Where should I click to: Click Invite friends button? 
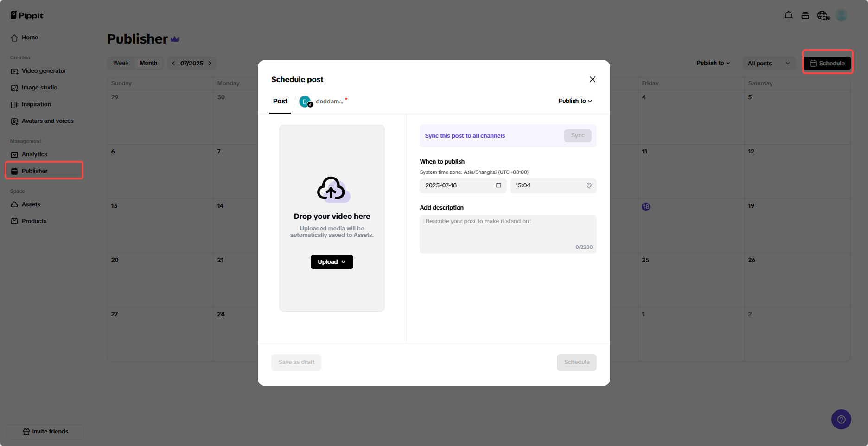[45, 432]
